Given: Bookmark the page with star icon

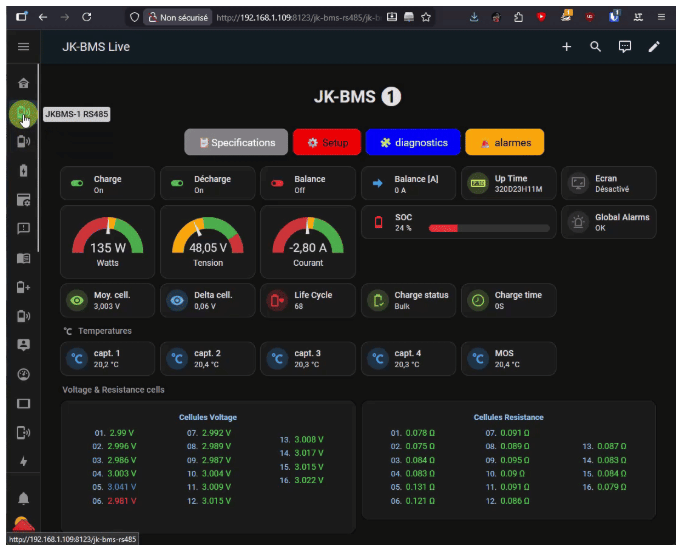Looking at the screenshot, I should click(x=426, y=17).
